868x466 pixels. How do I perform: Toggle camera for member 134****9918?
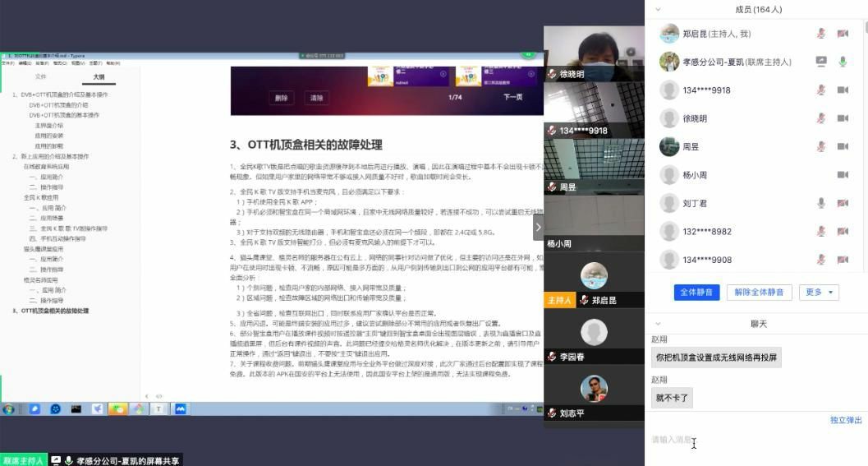pyautogui.click(x=843, y=90)
